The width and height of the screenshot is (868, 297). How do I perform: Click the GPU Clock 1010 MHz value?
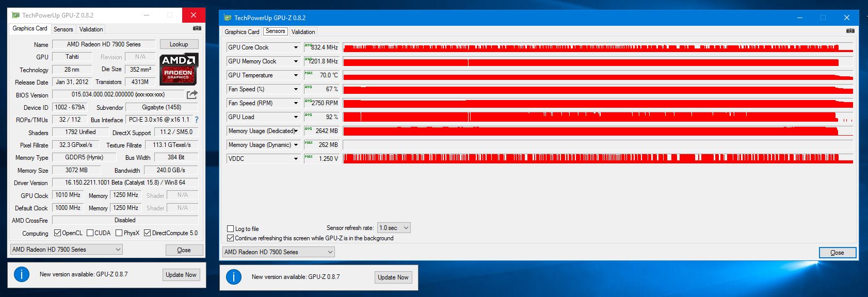click(68, 195)
